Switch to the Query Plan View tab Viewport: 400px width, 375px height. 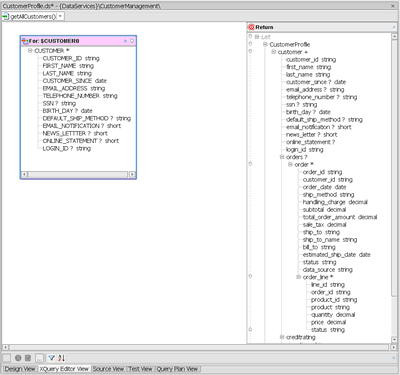(178, 369)
